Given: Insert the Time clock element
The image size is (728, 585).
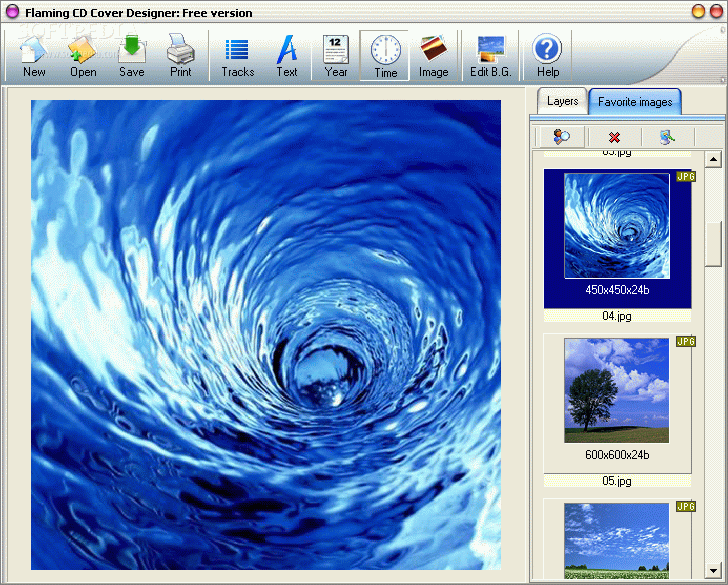Looking at the screenshot, I should [385, 56].
